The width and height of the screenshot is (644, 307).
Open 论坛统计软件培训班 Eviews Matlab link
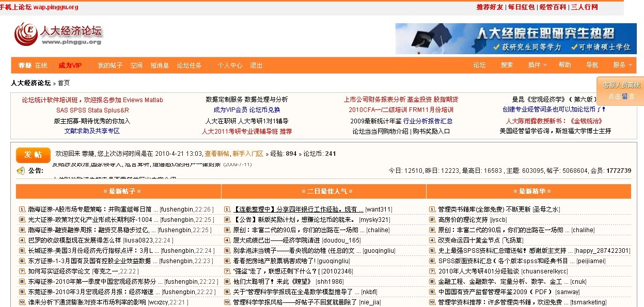(x=92, y=100)
